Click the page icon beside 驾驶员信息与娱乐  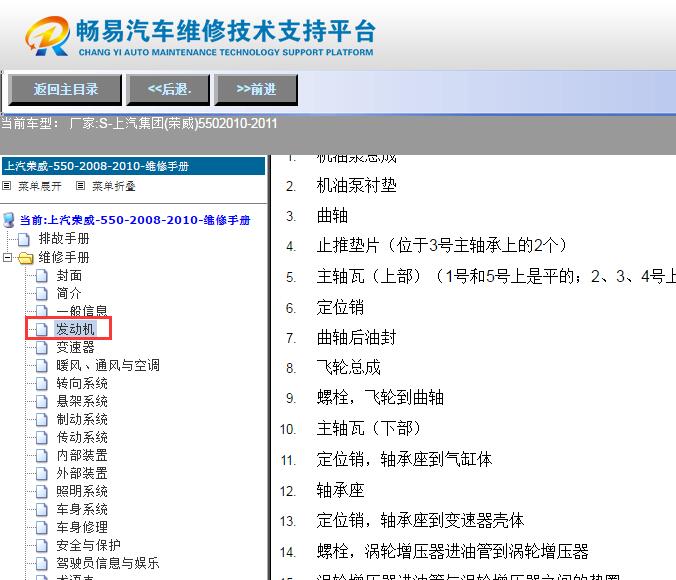point(41,564)
